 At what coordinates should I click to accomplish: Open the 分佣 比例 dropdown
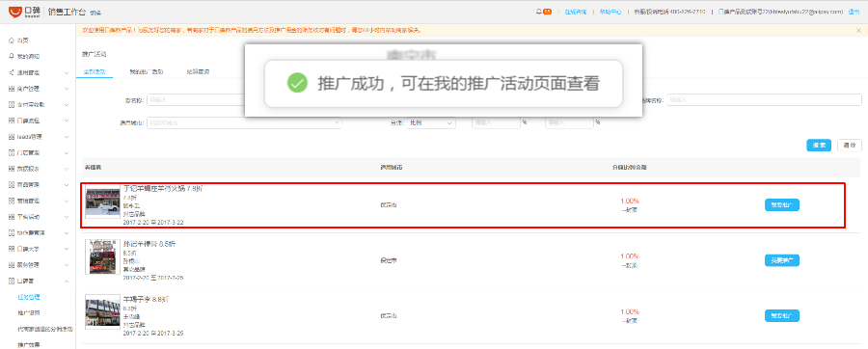point(431,122)
